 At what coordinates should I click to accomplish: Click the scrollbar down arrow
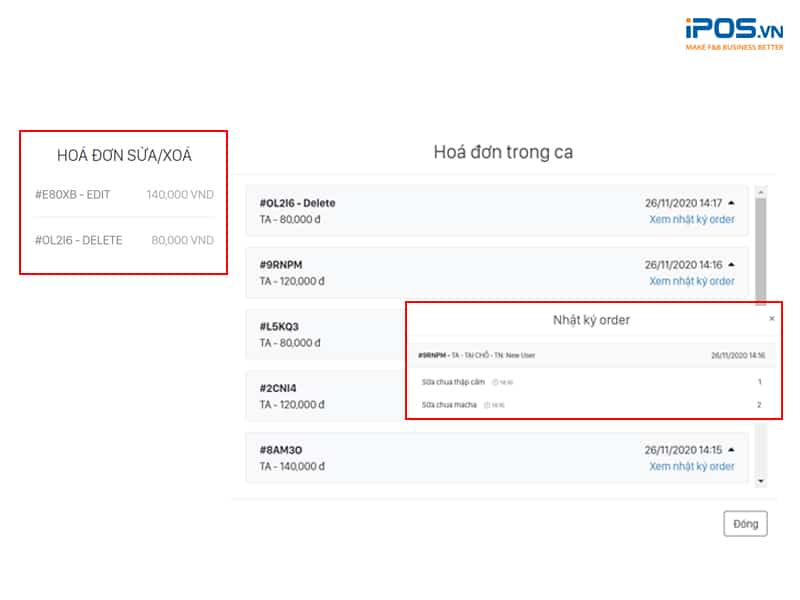761,481
